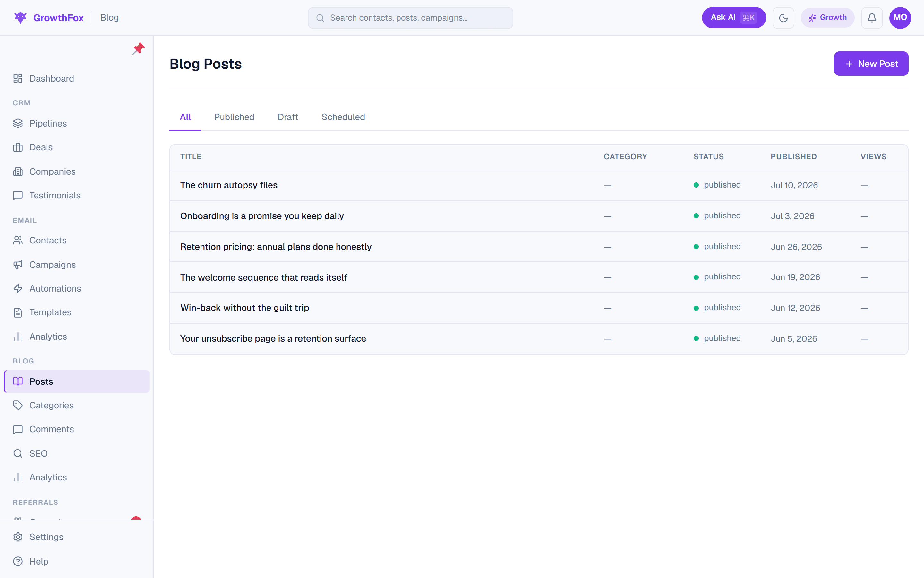Click the published status in the Jun 5 row

point(717,338)
